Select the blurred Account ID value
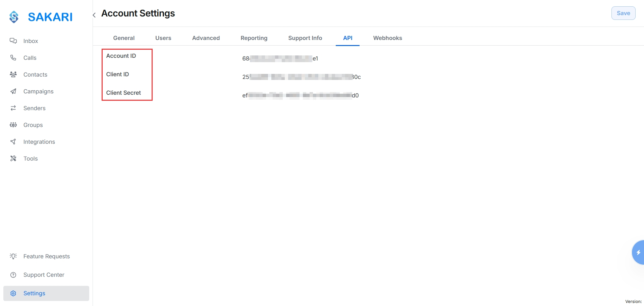644x306 pixels. click(280, 58)
